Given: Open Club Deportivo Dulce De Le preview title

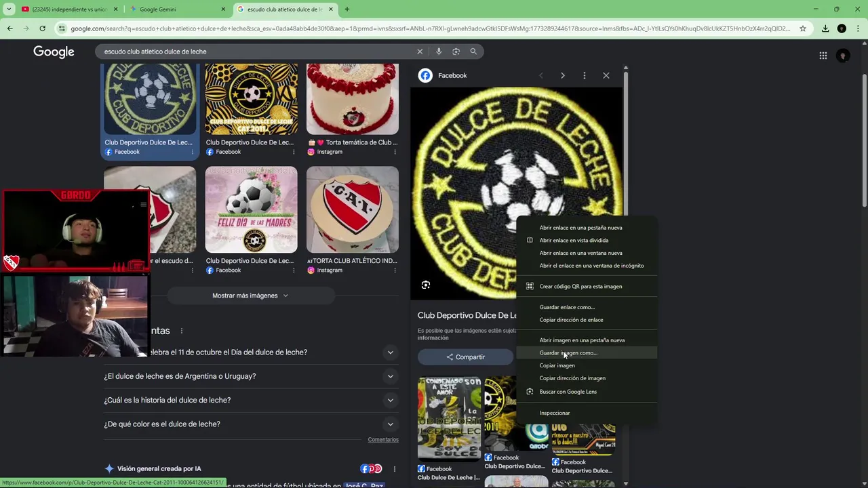Looking at the screenshot, I should (x=467, y=315).
